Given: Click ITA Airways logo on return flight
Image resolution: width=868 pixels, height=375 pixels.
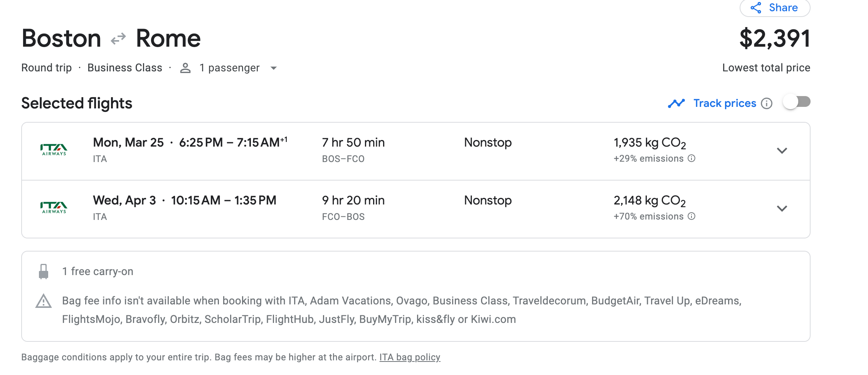Looking at the screenshot, I should (54, 208).
